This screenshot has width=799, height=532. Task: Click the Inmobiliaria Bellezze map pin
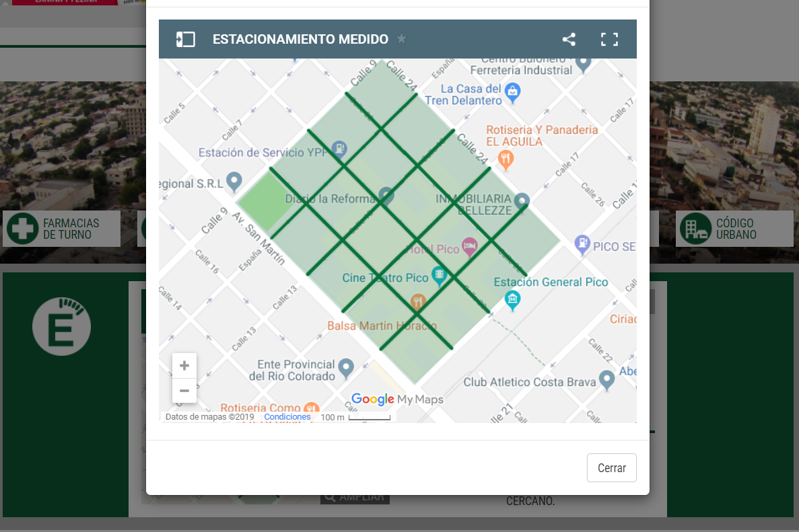(522, 202)
